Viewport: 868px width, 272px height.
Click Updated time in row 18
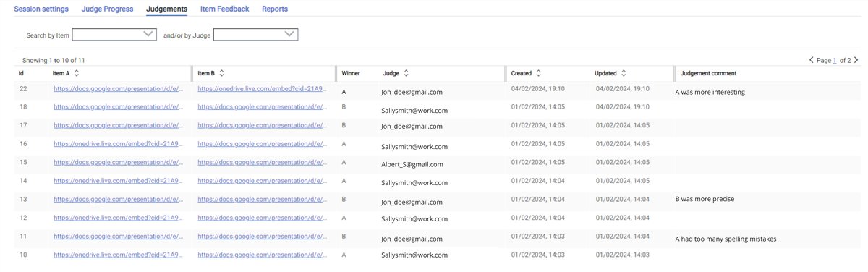[x=623, y=107]
